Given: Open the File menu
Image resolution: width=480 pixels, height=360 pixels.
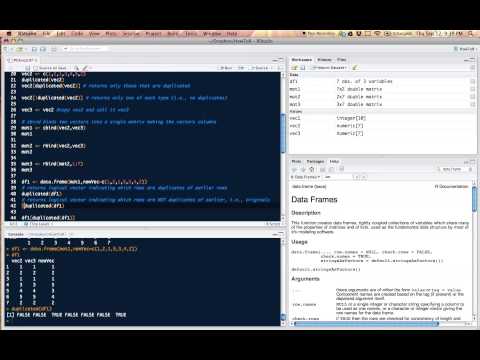Looking at the screenshot, I should [x=46, y=34].
